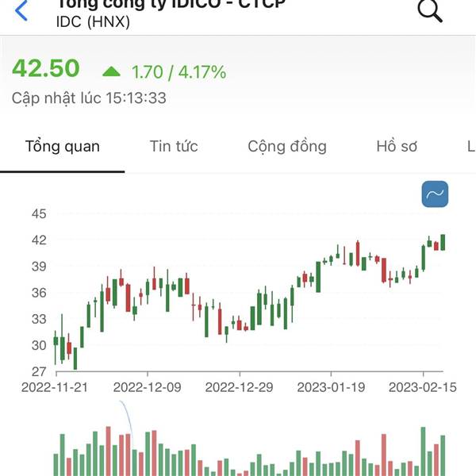Tap the green up-triangle price indicator
Screen dimensions: 476x476
click(x=111, y=71)
